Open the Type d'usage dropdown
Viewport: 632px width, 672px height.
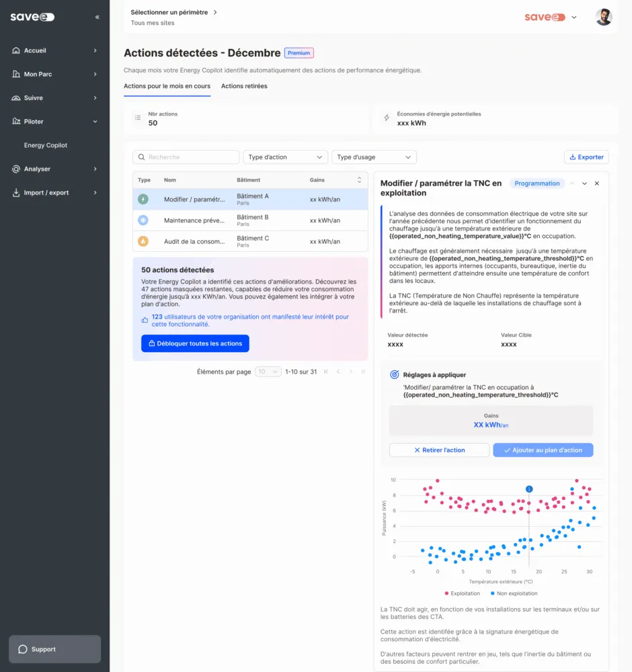pos(374,157)
